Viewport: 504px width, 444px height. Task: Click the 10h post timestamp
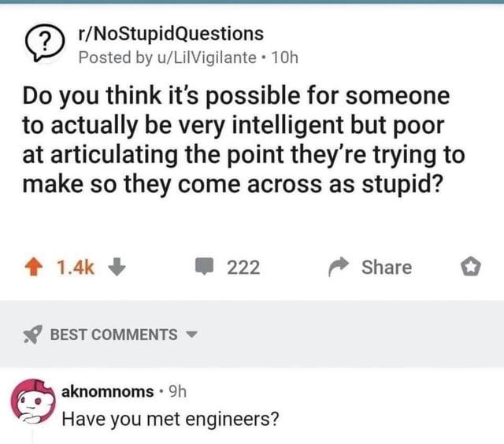click(x=285, y=57)
